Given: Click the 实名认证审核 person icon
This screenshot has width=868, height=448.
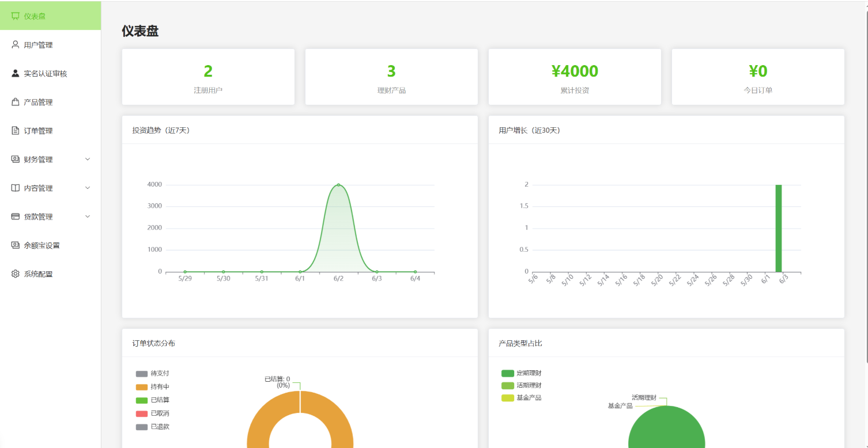Looking at the screenshot, I should coord(16,73).
